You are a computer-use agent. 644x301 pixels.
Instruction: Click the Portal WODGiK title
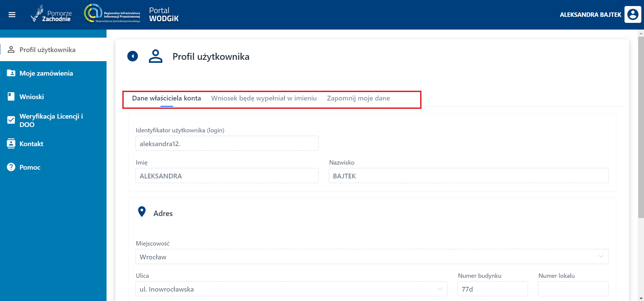click(x=164, y=14)
